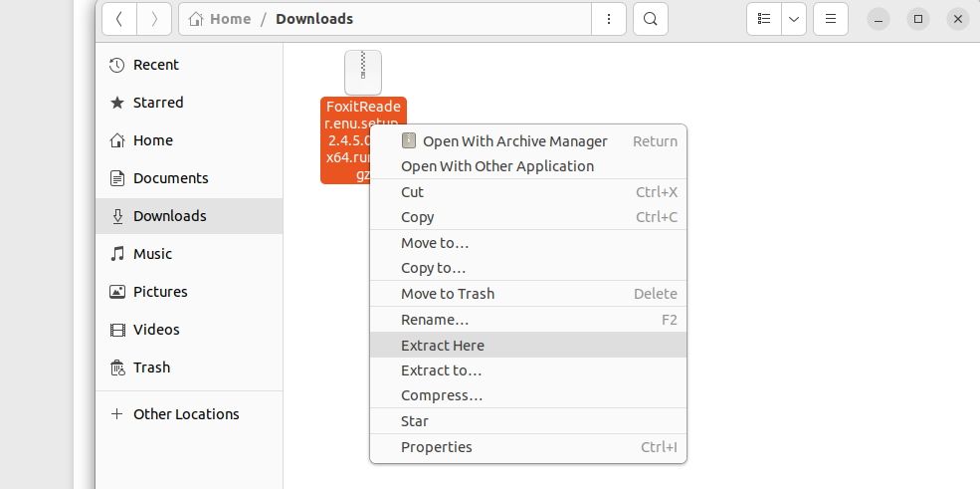Choose Extract Here from context menu
The height and width of the screenshot is (489, 980).
coord(443,346)
